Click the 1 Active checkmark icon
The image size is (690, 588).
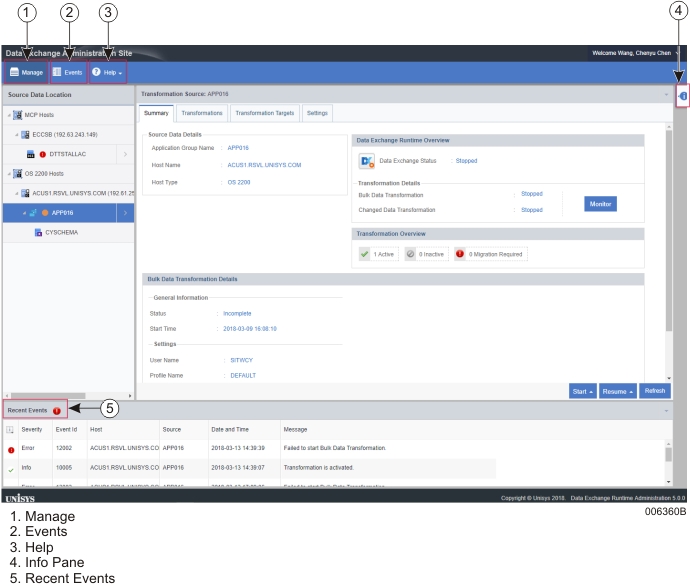[x=364, y=254]
